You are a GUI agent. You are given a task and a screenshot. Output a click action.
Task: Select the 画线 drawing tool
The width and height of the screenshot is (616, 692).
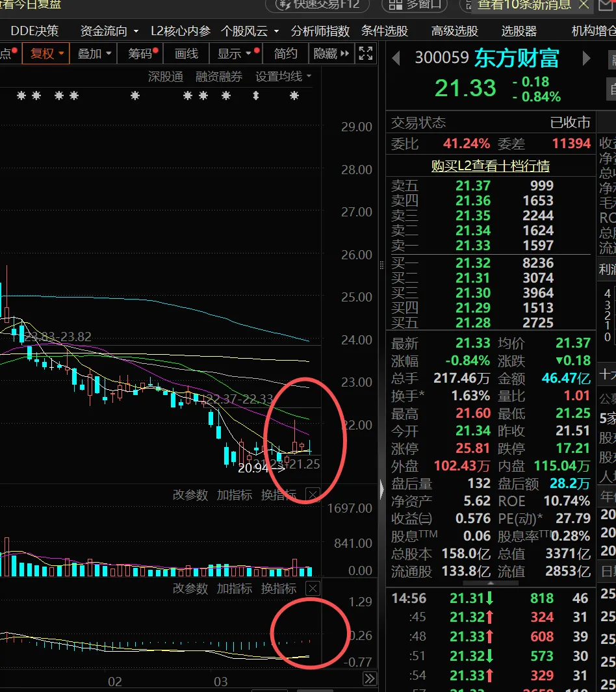[186, 54]
